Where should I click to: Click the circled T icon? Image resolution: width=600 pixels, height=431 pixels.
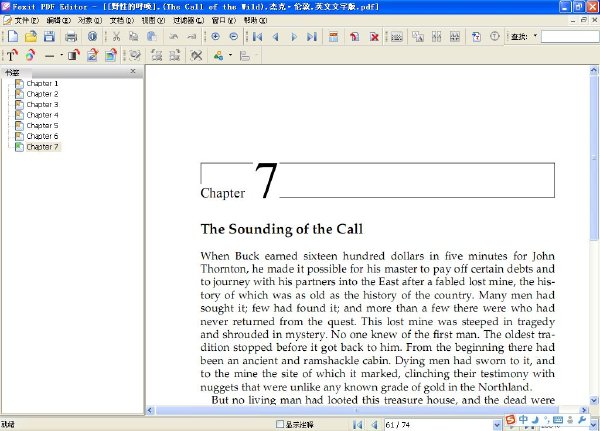click(x=495, y=37)
